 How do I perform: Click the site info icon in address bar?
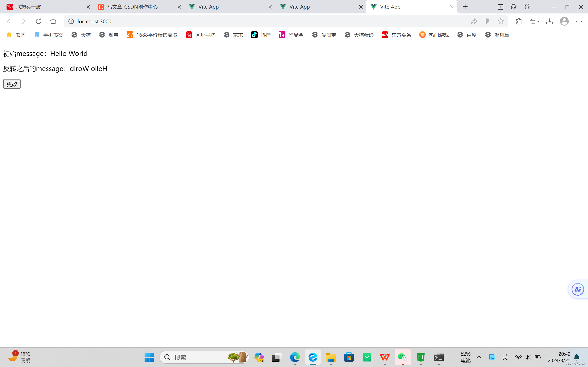tap(71, 21)
